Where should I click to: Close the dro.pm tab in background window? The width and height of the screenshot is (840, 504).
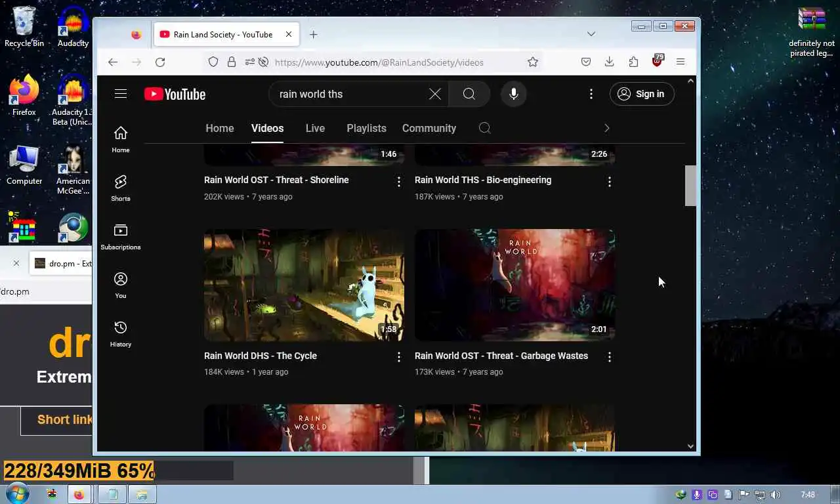16,263
